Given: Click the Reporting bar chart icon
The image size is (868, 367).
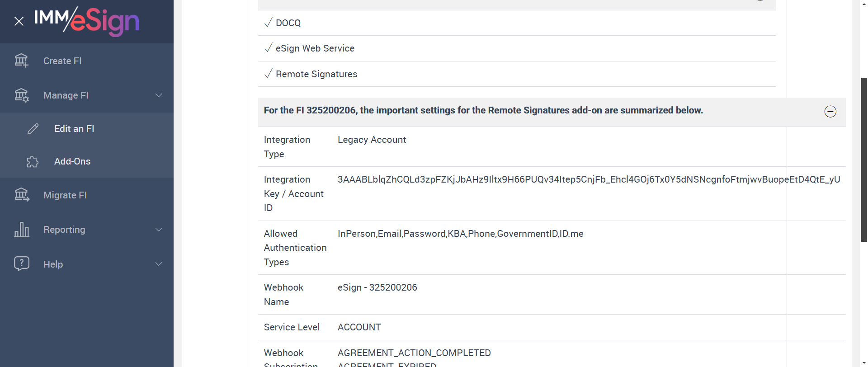Looking at the screenshot, I should pos(21,230).
